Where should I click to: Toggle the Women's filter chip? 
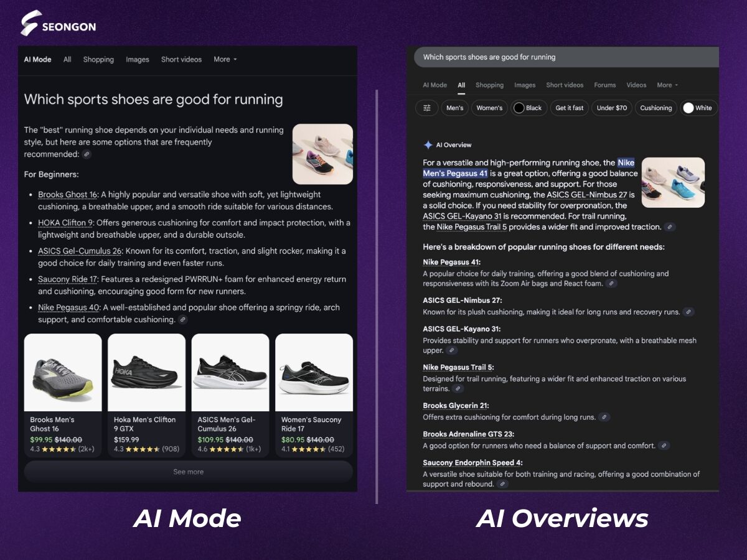489,108
